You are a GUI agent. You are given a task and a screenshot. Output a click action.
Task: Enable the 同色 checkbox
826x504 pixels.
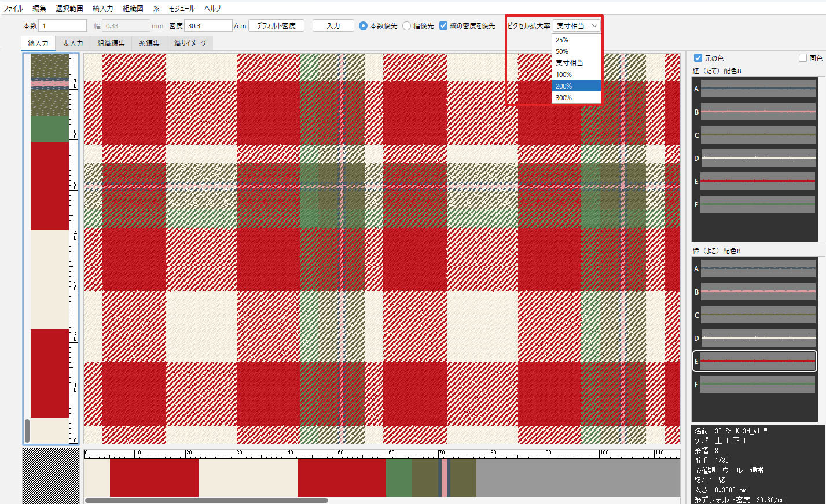tap(803, 58)
